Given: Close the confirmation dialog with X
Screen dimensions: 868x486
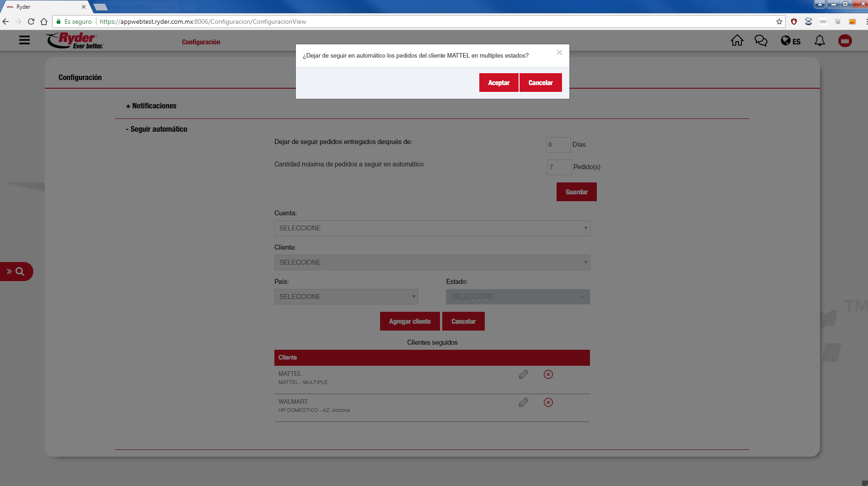Looking at the screenshot, I should pos(559,53).
